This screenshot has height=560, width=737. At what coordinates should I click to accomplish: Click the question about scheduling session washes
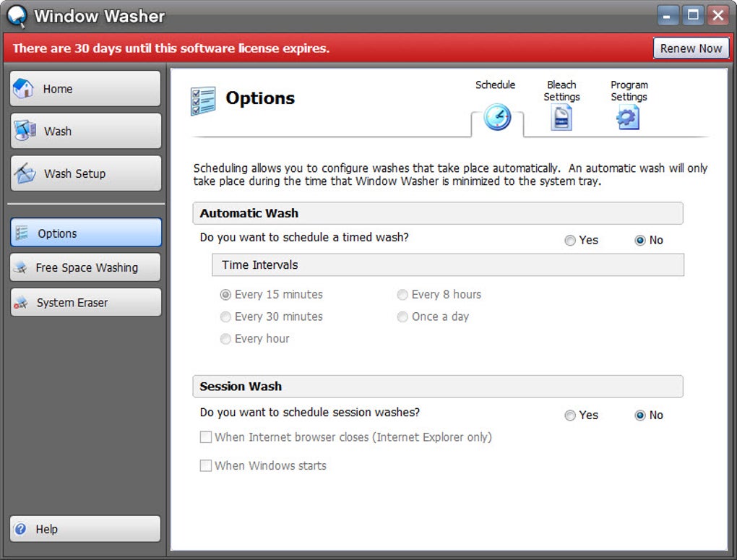[x=310, y=413]
